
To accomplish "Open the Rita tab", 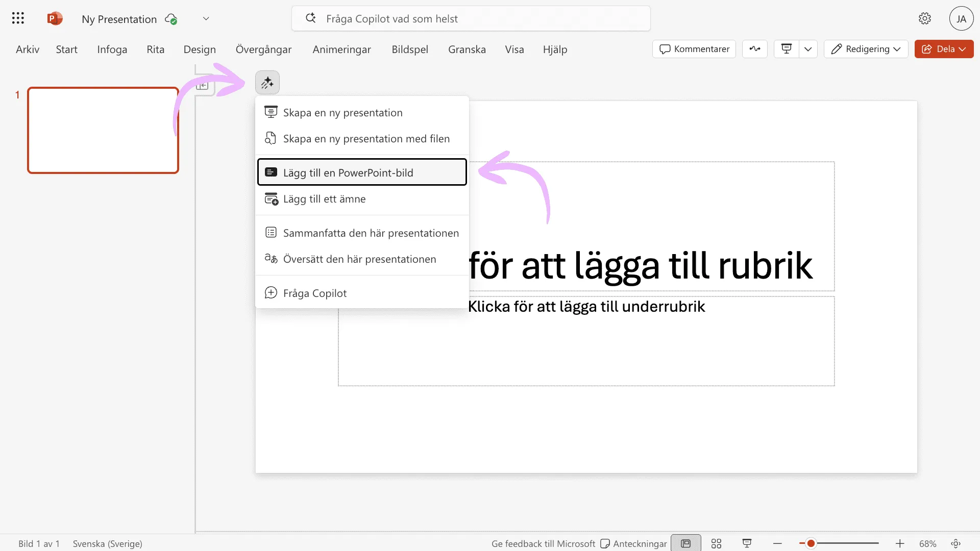I will [156, 49].
